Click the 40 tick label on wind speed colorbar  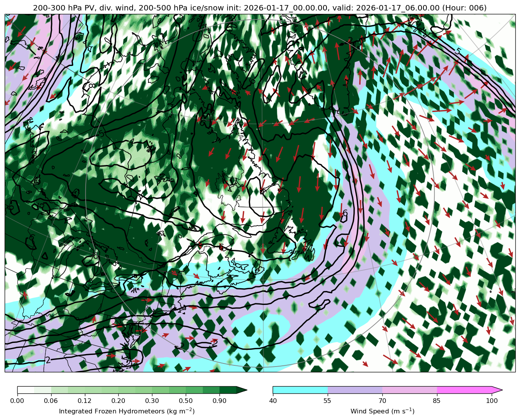273,401
